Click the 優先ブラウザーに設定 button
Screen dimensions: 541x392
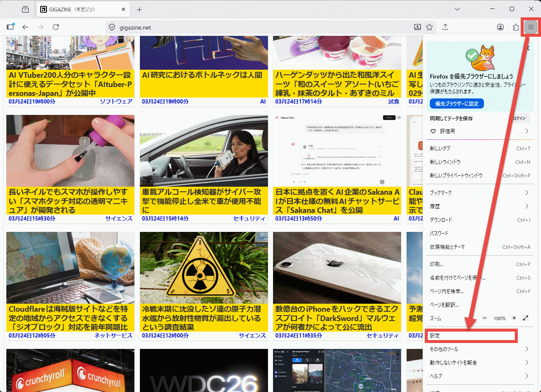456,103
